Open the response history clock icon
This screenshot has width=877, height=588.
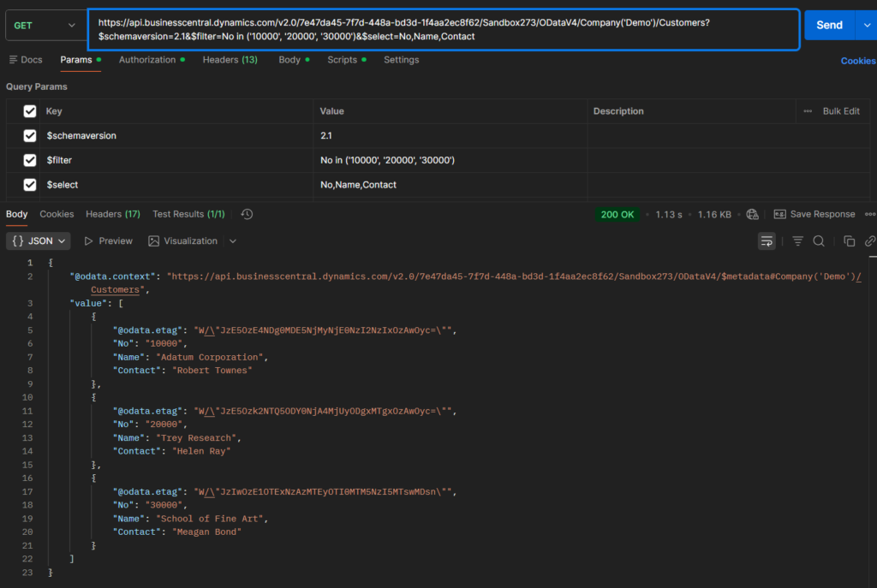(x=247, y=214)
